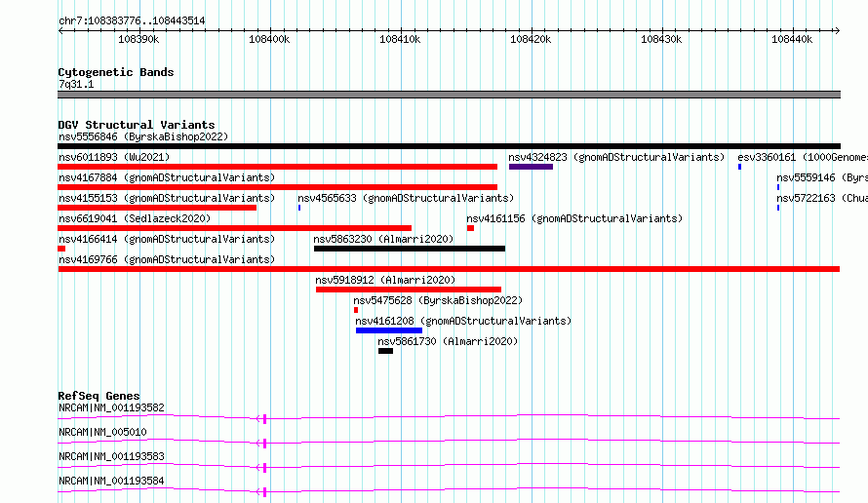Click the small red nsv4166414 bar
This screenshot has height=503, width=868.
(61, 249)
